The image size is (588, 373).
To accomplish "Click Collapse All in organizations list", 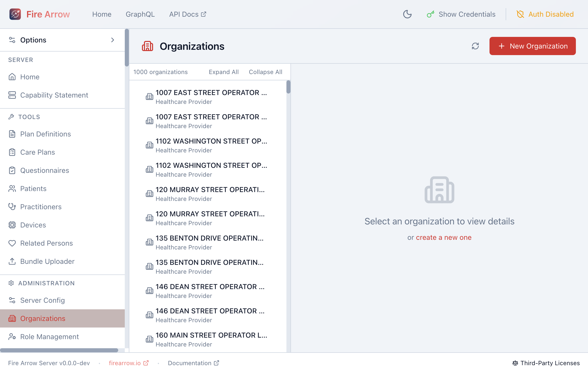I will [265, 72].
